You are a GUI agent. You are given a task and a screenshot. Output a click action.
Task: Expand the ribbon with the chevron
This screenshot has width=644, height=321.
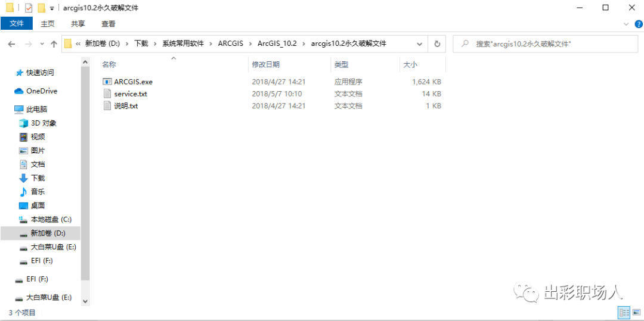tap(626, 24)
